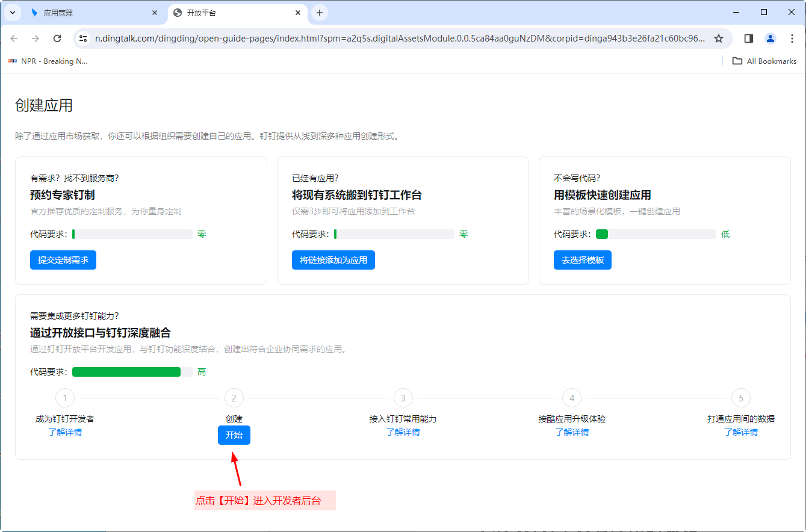The height and width of the screenshot is (532, 806).
Task: Open 了解详情 link under 成为钉钉开发者
Action: [65, 432]
